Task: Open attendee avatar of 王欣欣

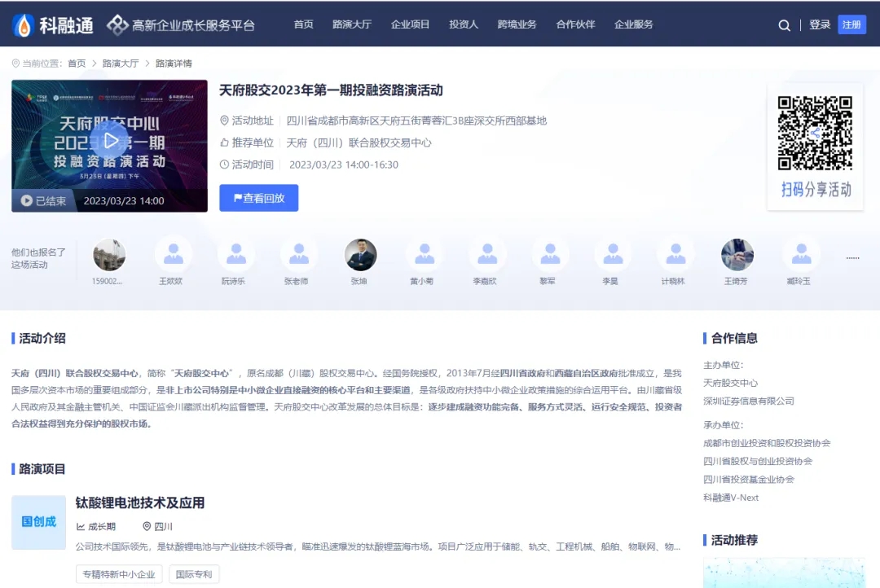Action: 173,255
